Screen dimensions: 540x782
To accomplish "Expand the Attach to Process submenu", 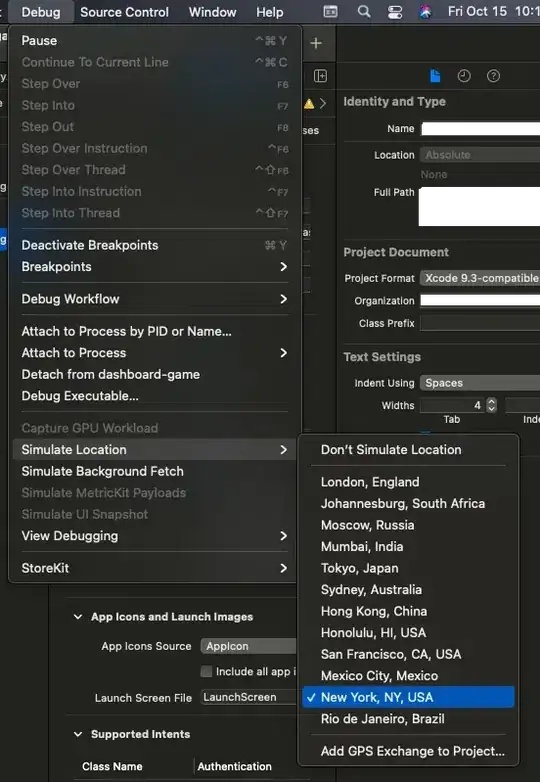I will 155,353.
